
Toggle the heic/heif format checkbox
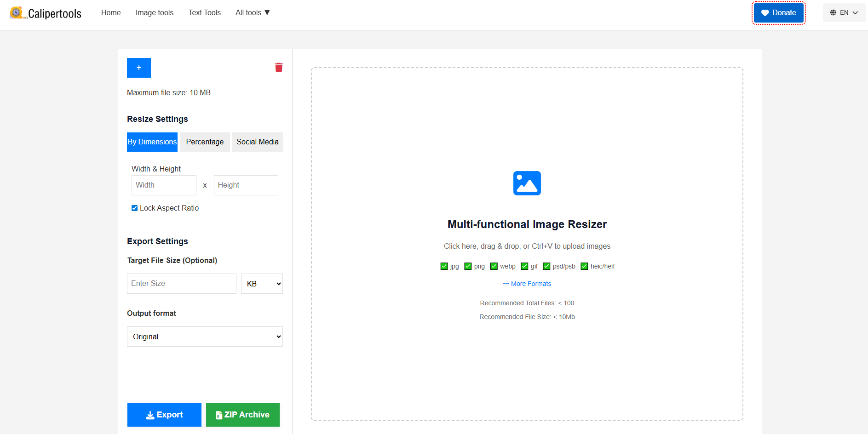click(584, 266)
